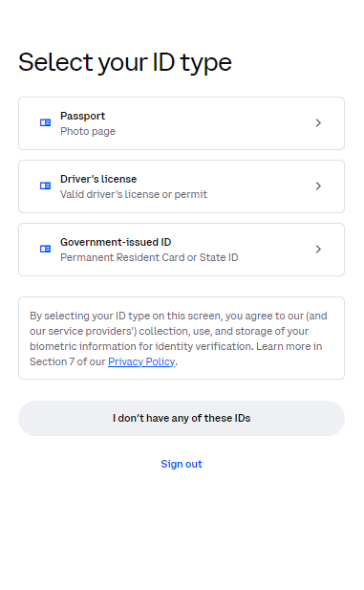Choose Driver's license option
Screen dimensions: 364x590
[182, 186]
